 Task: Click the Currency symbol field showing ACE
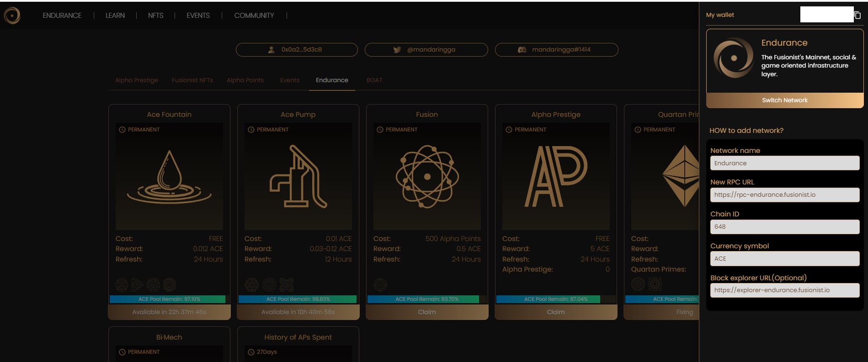[785, 259]
